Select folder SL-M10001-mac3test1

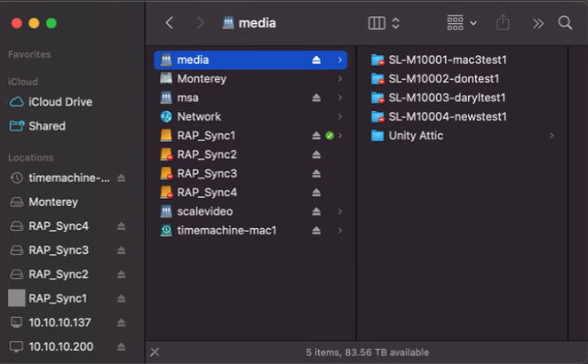click(439, 60)
